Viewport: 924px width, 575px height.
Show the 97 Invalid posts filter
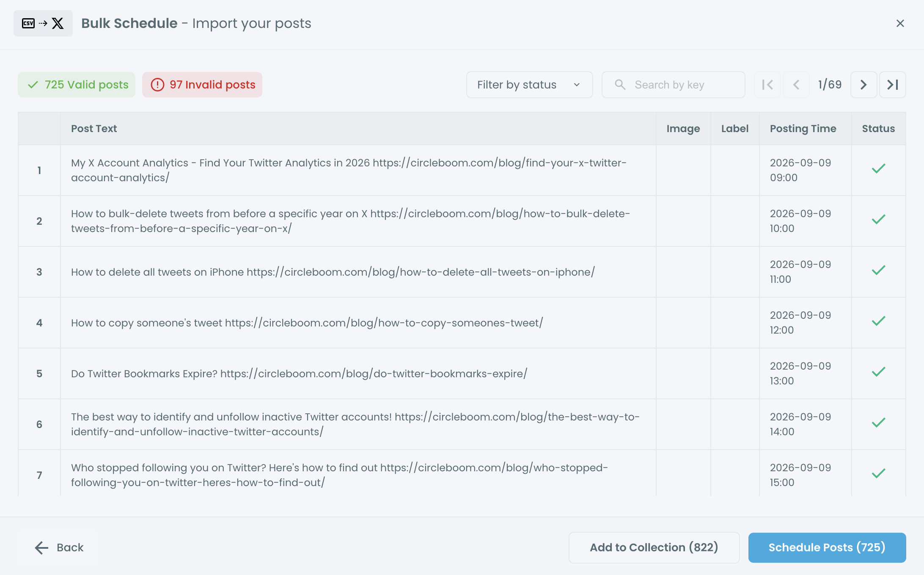pos(202,85)
